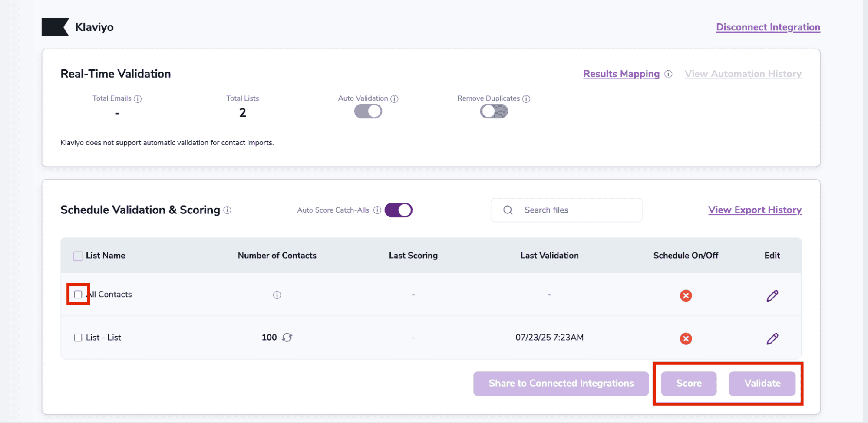Click the Klaviyo logo icon
Viewport: 868px width, 423px height.
pyautogui.click(x=55, y=27)
